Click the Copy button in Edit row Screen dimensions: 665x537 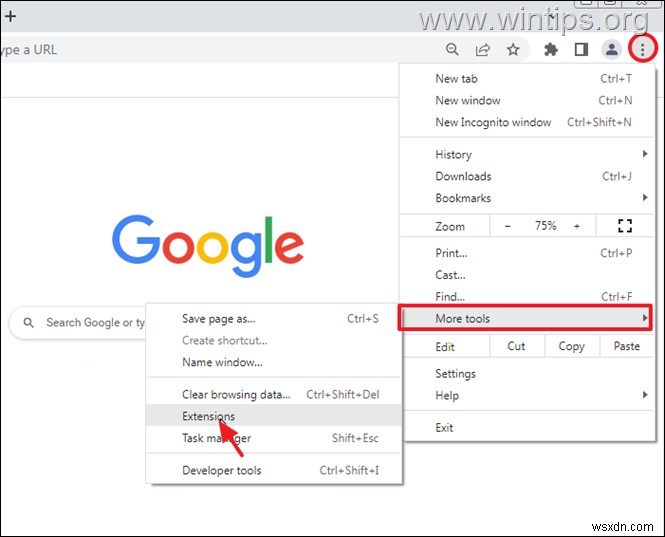pyautogui.click(x=571, y=346)
